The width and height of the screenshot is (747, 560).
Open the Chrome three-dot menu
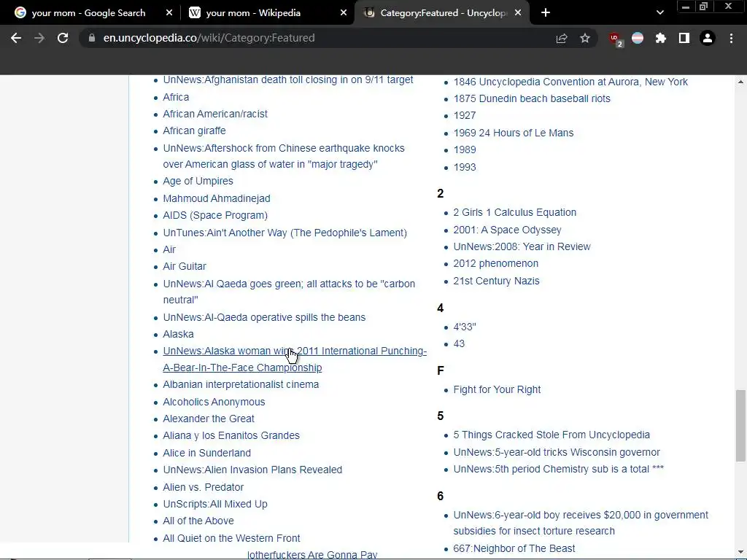pyautogui.click(x=731, y=38)
